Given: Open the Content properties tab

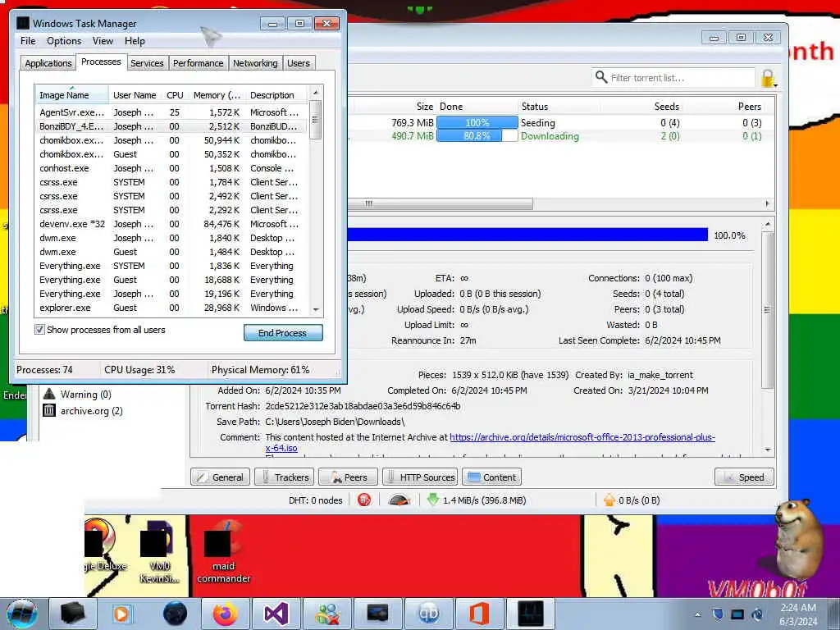Looking at the screenshot, I should click(x=492, y=477).
